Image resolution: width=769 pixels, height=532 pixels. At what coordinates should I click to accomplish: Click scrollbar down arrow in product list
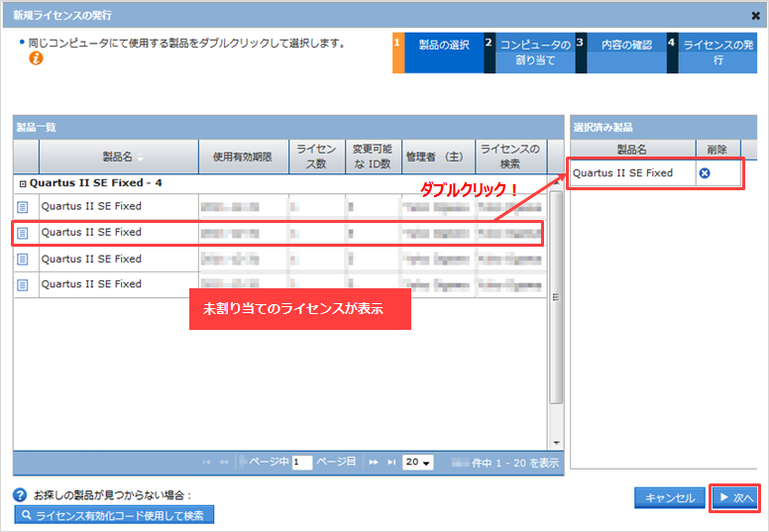click(556, 443)
